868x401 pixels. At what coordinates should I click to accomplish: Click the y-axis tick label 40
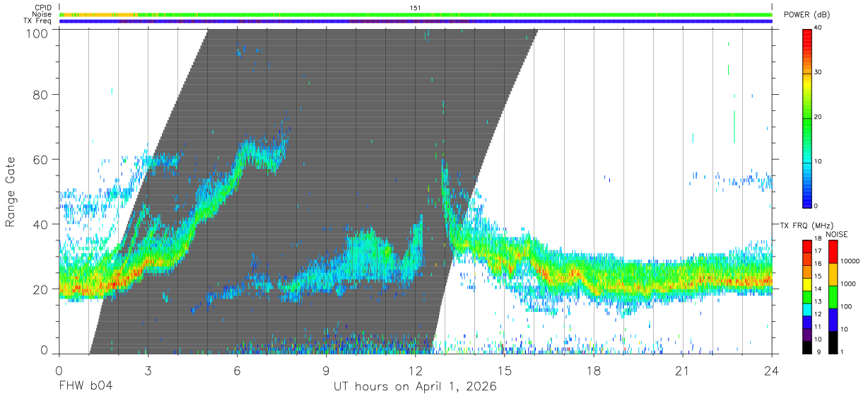tap(42, 225)
